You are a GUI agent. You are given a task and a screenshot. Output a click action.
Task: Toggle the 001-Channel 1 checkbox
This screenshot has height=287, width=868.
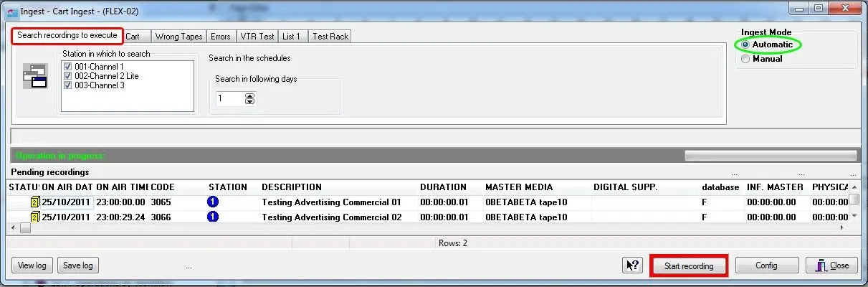tap(68, 66)
